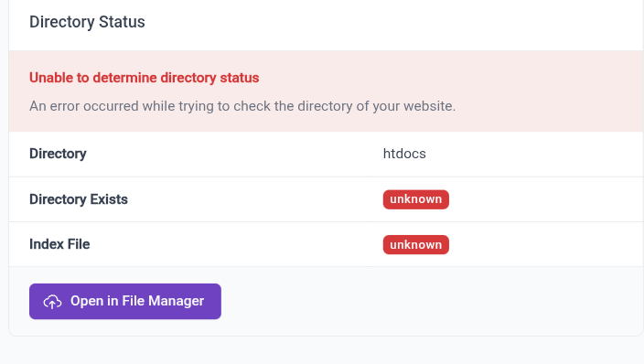Image resolution: width=644 pixels, height=364 pixels.
Task: Click the 'An error occurred' description text
Action: tap(242, 106)
